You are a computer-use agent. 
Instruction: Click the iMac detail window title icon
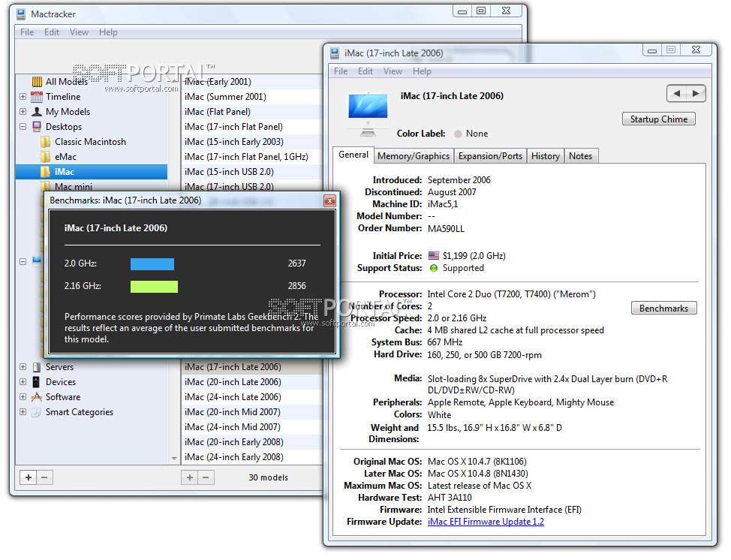tap(335, 53)
